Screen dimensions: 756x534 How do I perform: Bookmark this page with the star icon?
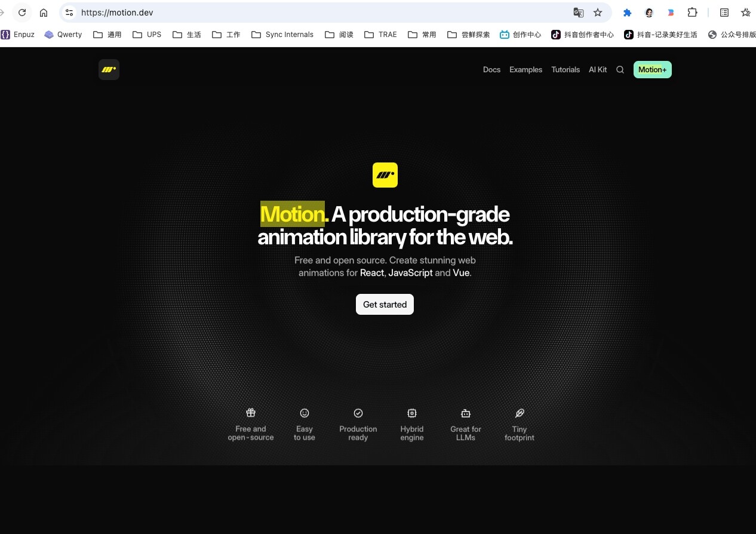598,13
